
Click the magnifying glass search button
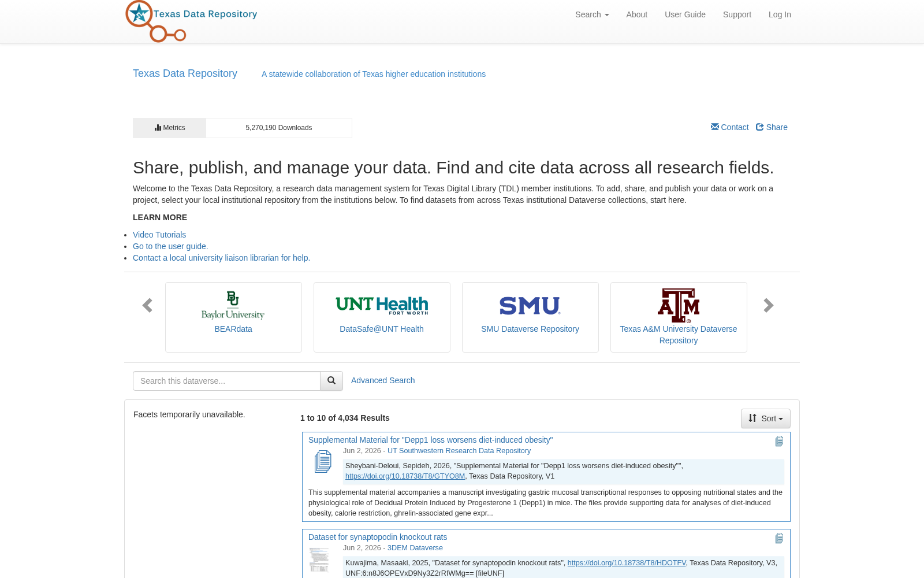pos(331,381)
